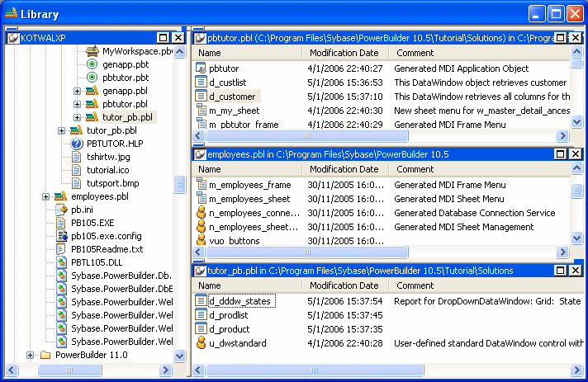Click the pbtutor application object icon
This screenshot has height=382, width=588.
[x=202, y=68]
